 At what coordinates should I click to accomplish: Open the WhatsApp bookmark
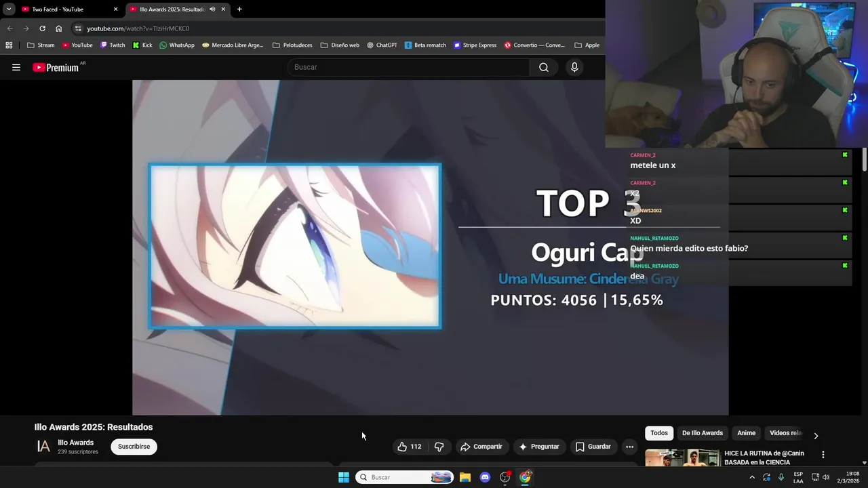pyautogui.click(x=177, y=45)
